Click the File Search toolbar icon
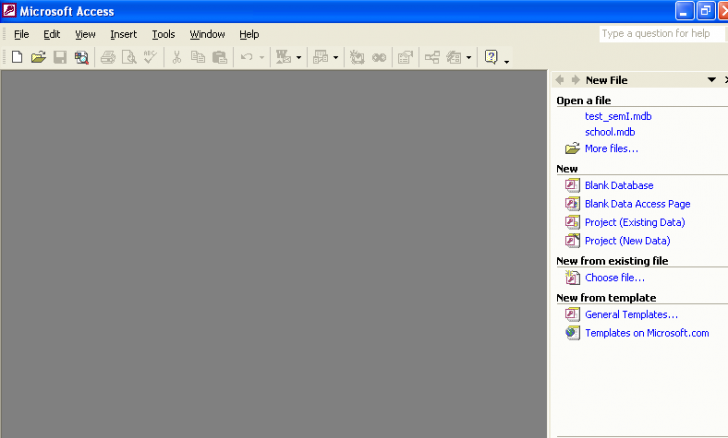 pos(81,58)
